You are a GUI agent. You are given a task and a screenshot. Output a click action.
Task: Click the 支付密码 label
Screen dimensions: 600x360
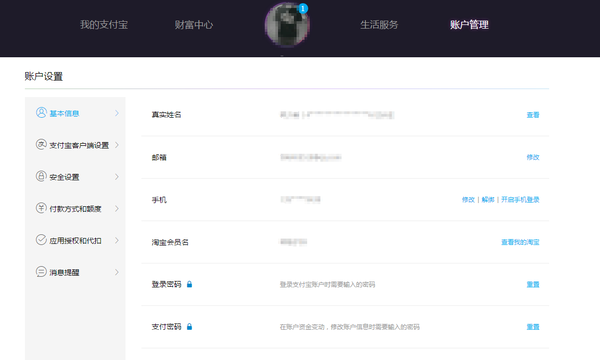click(x=166, y=327)
